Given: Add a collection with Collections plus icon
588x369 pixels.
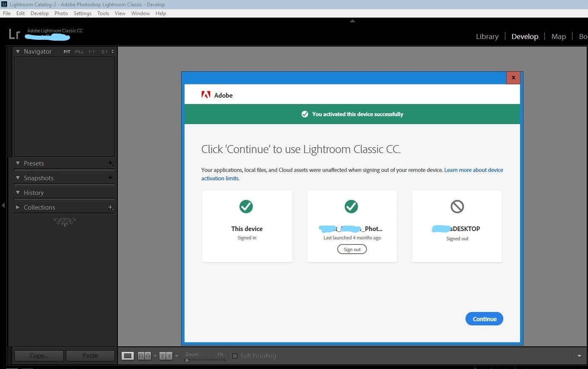Looking at the screenshot, I should (x=110, y=207).
